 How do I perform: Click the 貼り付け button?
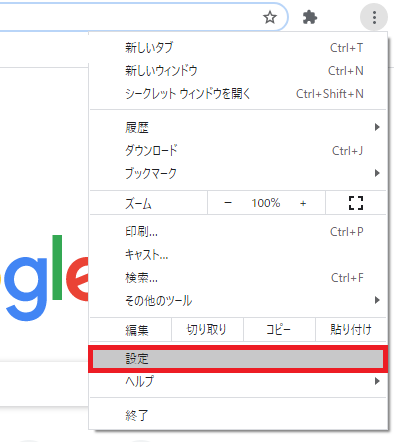point(351,330)
